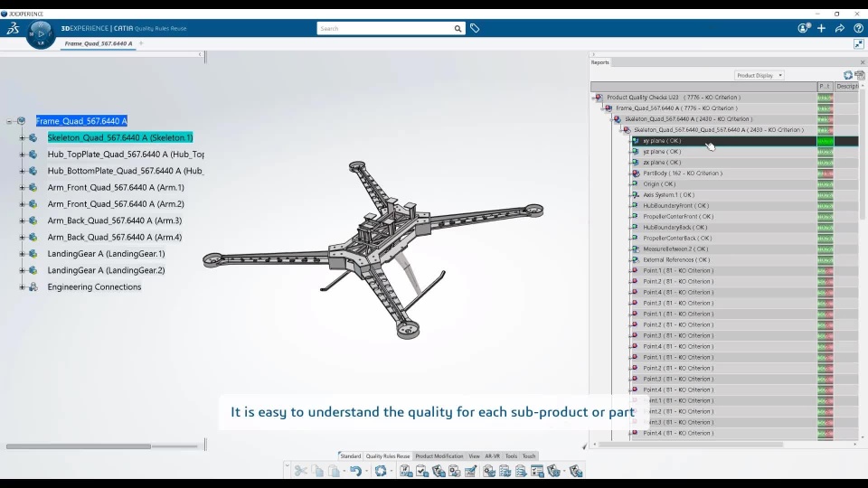Click the checklist table icon in the toolbar
Image resolution: width=868 pixels, height=488 pixels.
pos(537,471)
